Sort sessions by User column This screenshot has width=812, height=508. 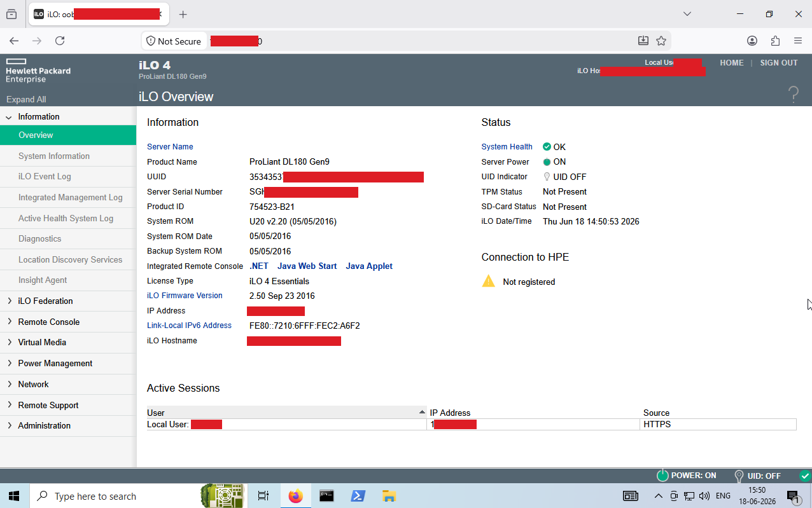(287, 413)
